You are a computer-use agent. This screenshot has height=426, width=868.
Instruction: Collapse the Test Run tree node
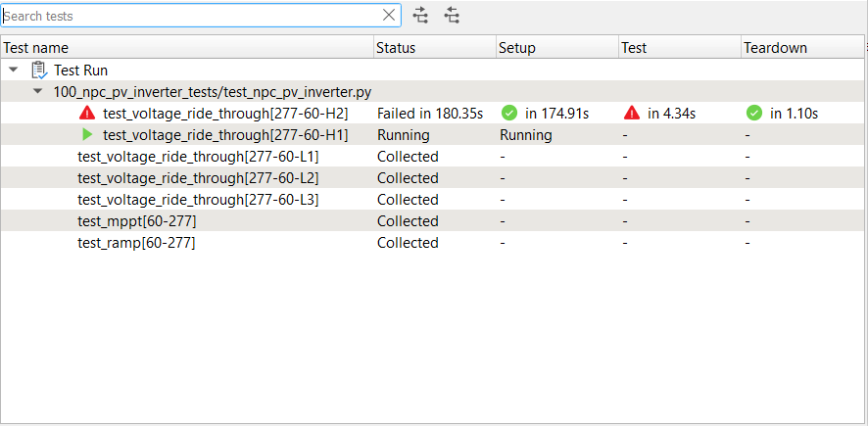tap(13, 71)
